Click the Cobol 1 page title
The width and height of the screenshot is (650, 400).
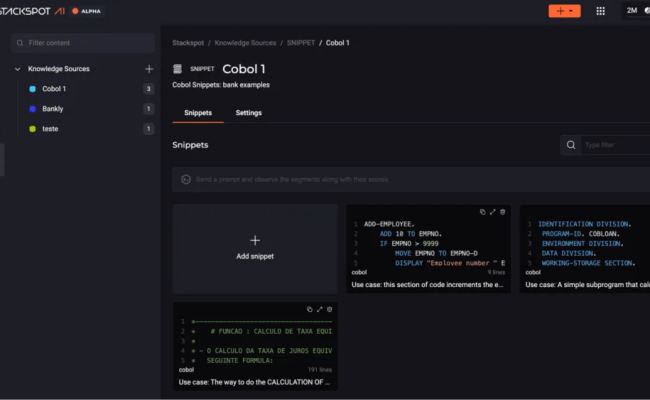point(244,69)
